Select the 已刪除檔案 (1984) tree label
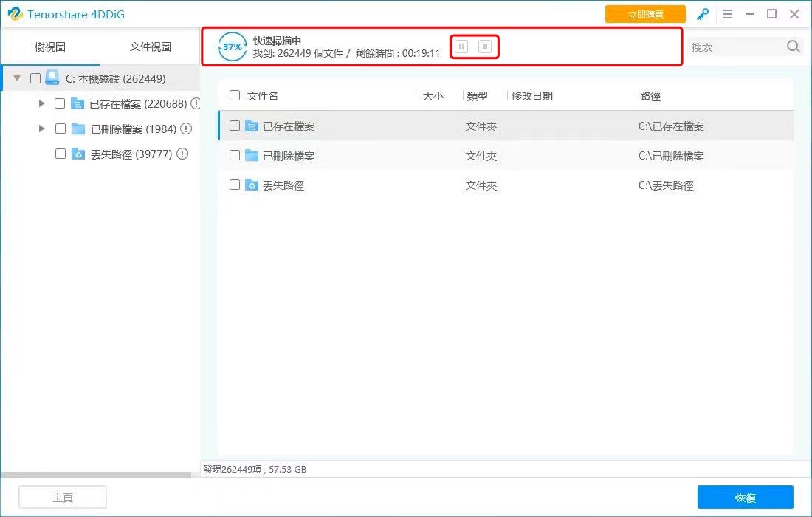812x517 pixels. pyautogui.click(x=134, y=129)
